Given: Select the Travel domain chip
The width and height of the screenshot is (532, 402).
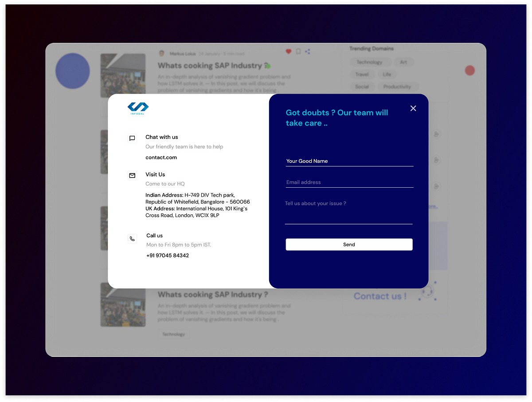Looking at the screenshot, I should 362,74.
